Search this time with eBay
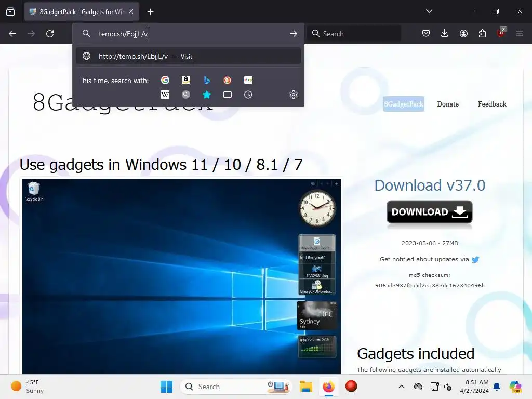 [248, 80]
